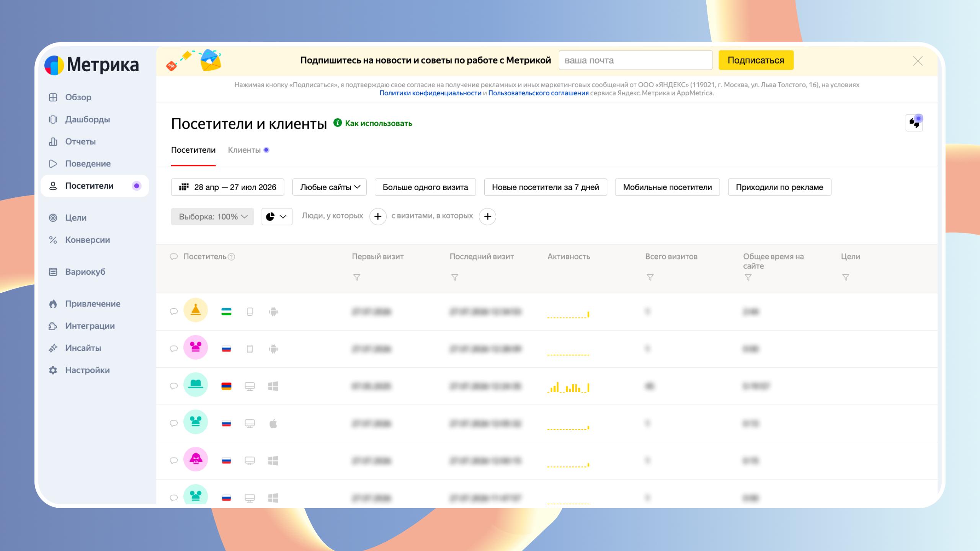Apply Новые посетители за 7 дней filter

coord(546,187)
